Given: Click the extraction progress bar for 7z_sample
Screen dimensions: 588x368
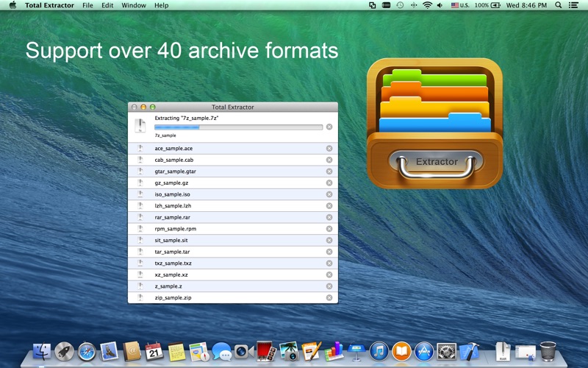Looking at the screenshot, I should tap(238, 127).
